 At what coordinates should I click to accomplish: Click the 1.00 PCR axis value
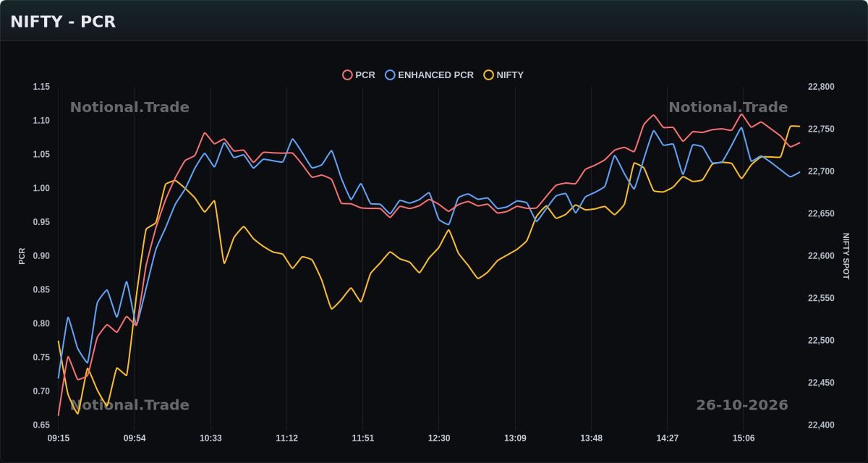[41, 188]
